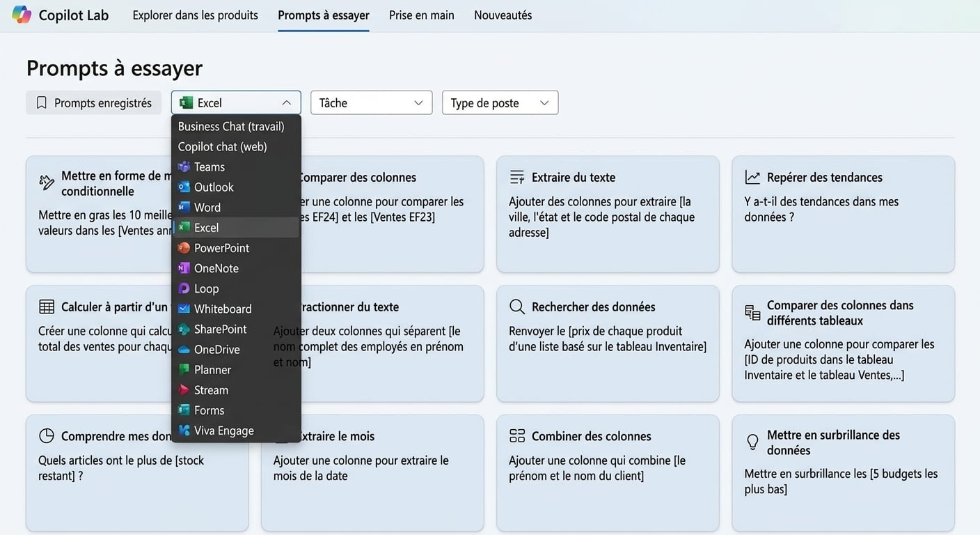Collapse the Excel app dropdown

tap(236, 102)
